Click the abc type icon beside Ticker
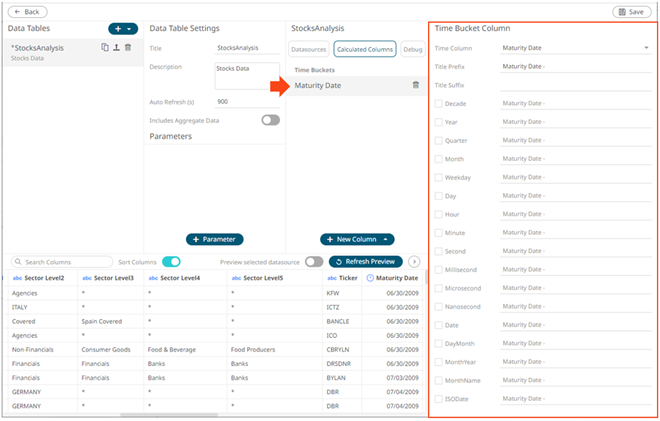 (331, 278)
